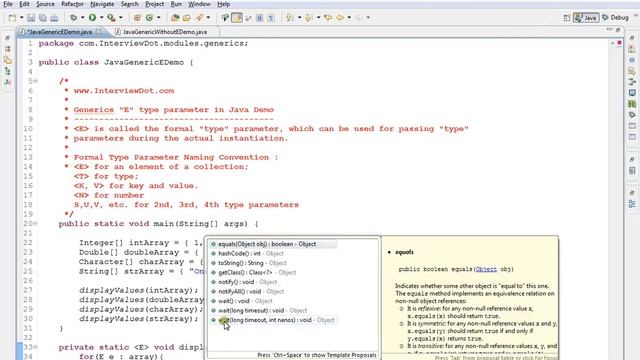Click the Next Annotation icon
640x360 pixels.
point(289,18)
